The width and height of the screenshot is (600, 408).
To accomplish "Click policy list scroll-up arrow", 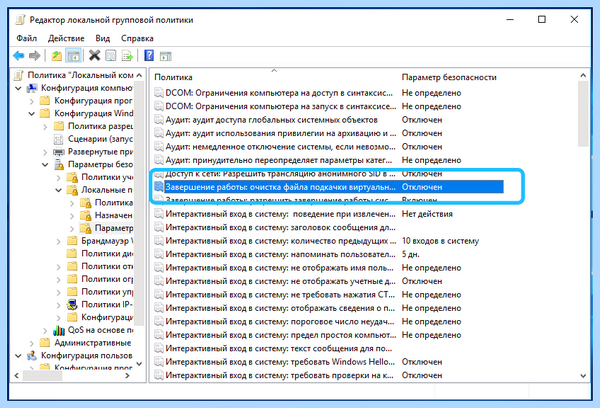I will 583,75.
